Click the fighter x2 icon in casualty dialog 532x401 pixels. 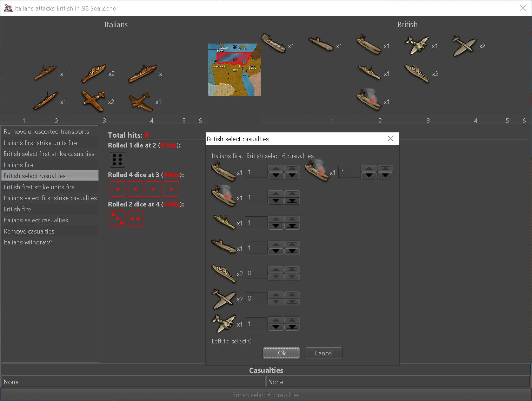tap(224, 299)
